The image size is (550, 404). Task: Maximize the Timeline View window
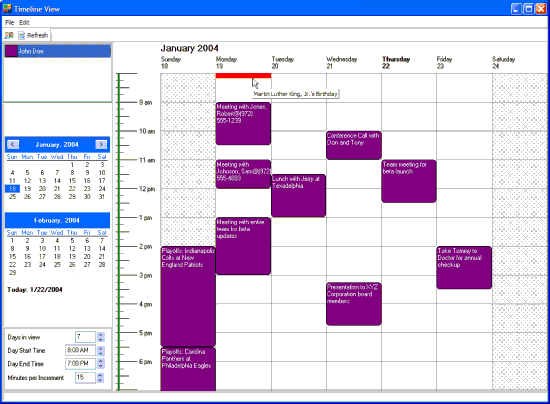point(528,9)
